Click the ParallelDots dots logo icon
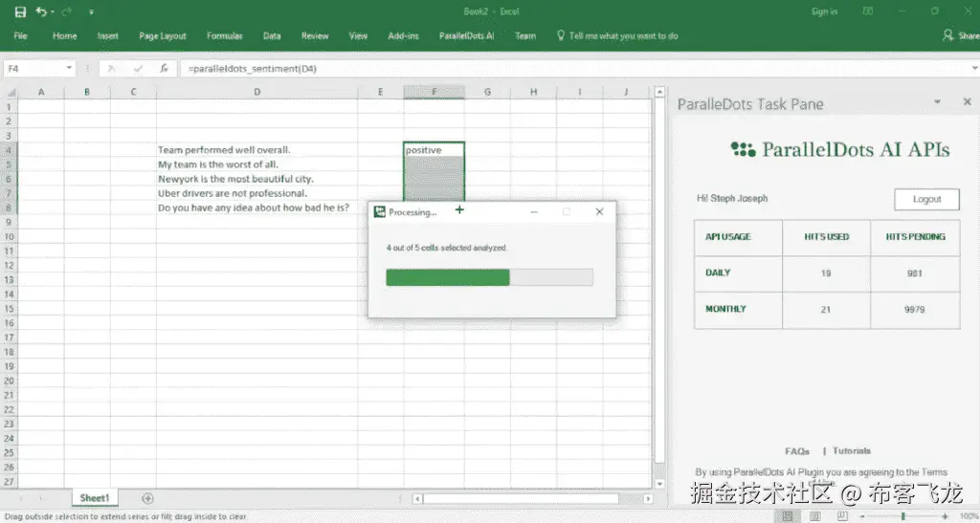Screen dimensions: 980x523 tap(743, 149)
